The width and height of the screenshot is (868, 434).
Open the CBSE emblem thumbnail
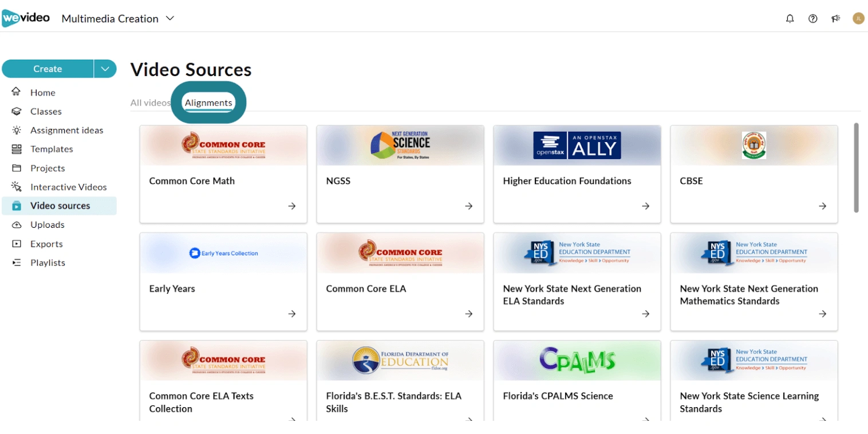[x=754, y=145]
